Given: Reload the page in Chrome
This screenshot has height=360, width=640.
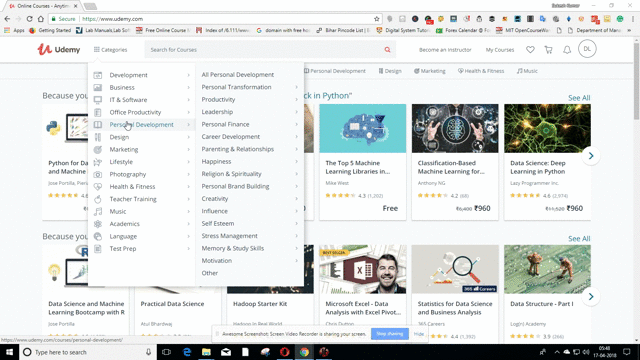Looking at the screenshot, I should (29, 19).
